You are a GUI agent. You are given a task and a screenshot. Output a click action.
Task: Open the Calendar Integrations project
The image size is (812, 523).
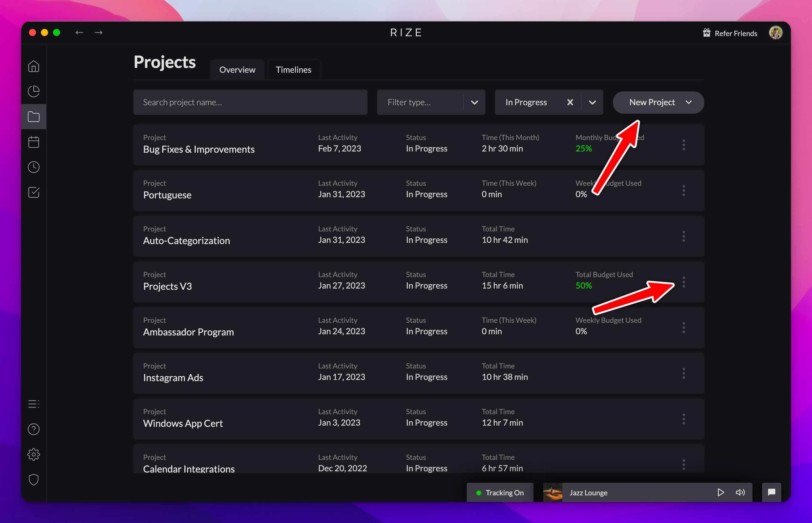tap(189, 469)
